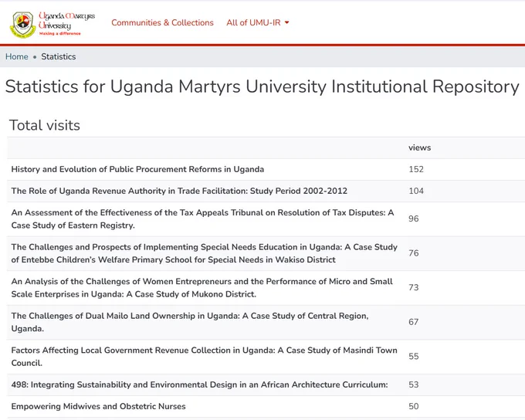This screenshot has width=525, height=420.
Task: Select the 50 views value
Action: click(414, 406)
